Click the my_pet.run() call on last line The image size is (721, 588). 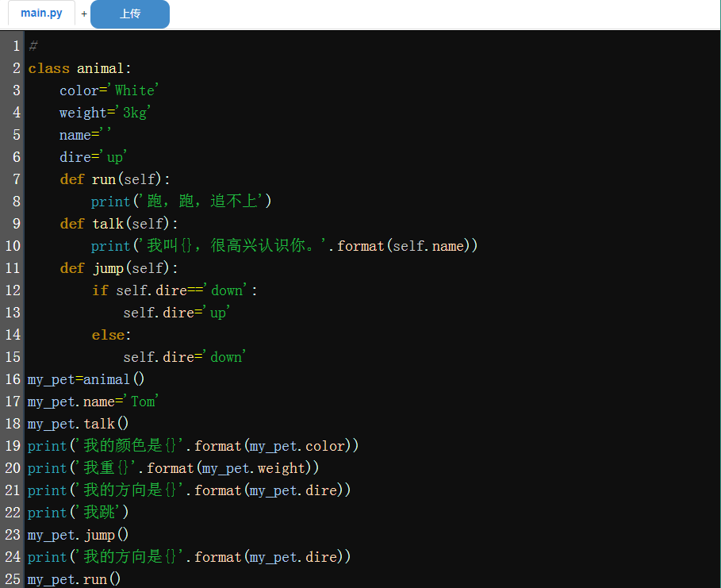click(x=74, y=579)
